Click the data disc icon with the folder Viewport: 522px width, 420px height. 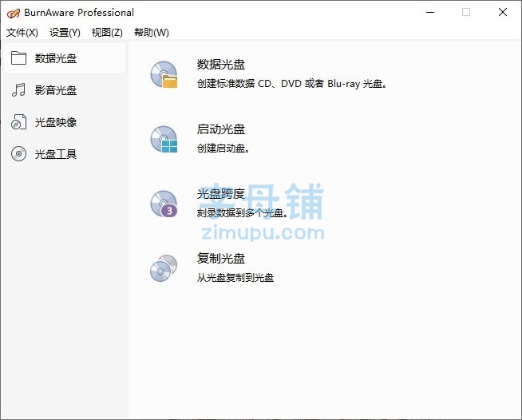[164, 74]
